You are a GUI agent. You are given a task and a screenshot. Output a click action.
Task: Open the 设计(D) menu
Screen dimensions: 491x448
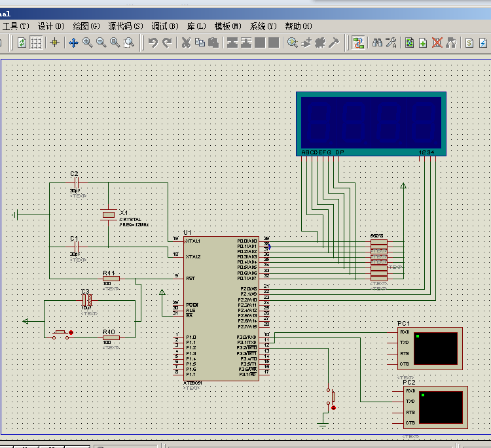[51, 26]
